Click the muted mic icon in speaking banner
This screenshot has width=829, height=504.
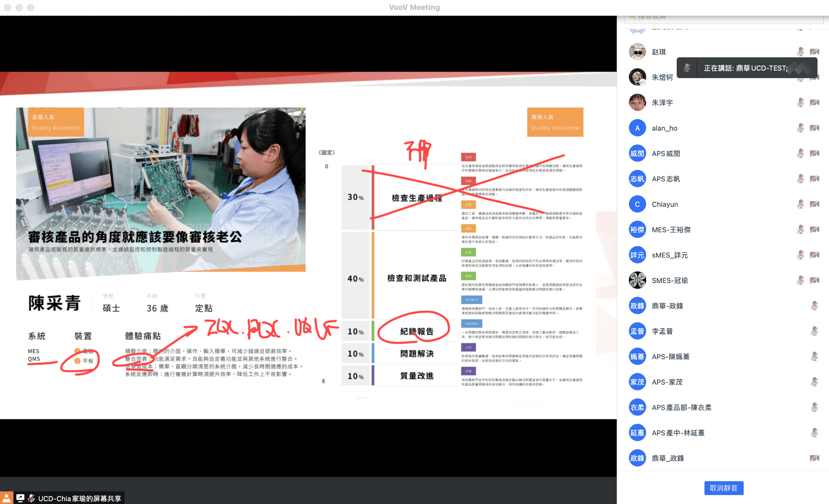click(687, 68)
